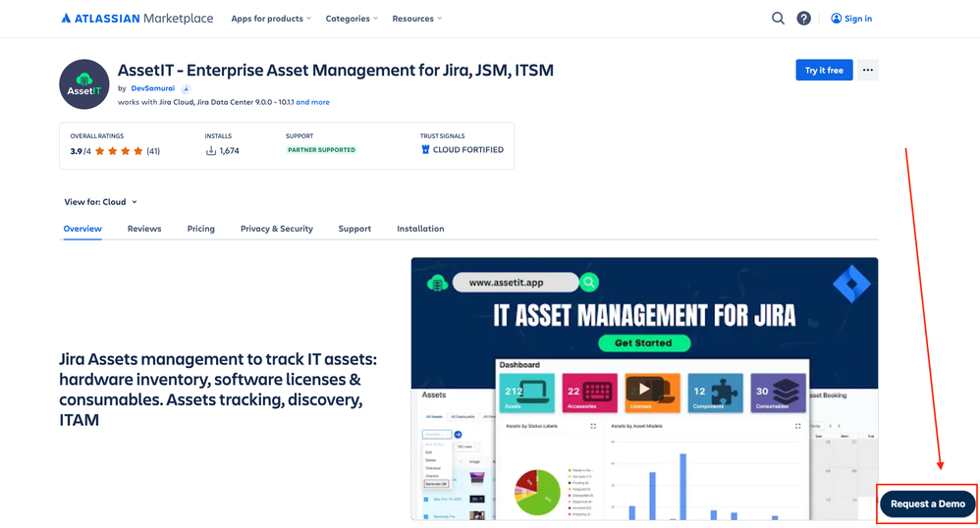The height and width of the screenshot is (528, 980).
Task: Click the 212 Assets dashboard tile
Action: tap(527, 393)
